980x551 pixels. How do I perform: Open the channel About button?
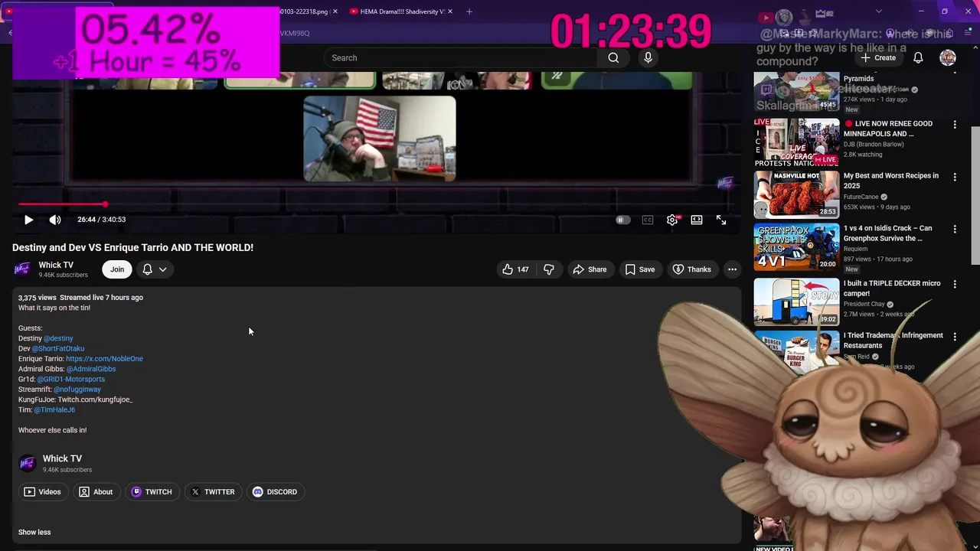pos(96,492)
